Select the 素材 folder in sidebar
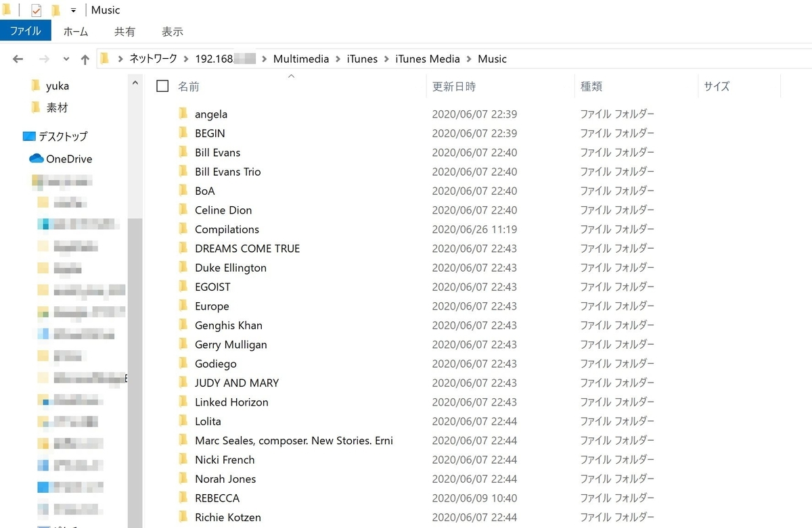 click(x=58, y=107)
